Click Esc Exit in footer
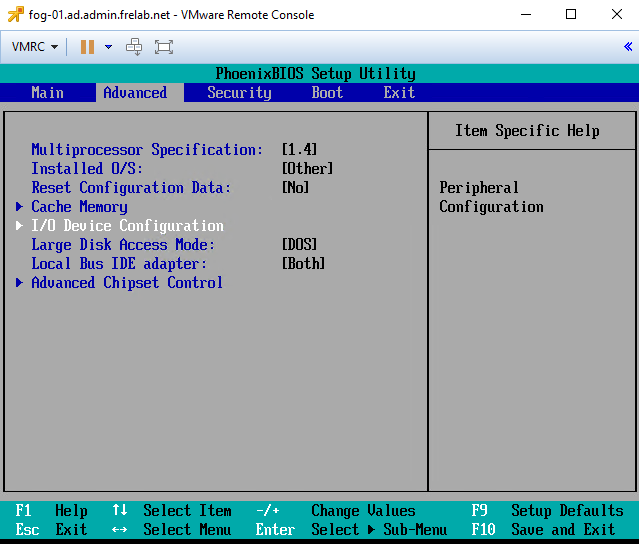639x544 pixels. [x=51, y=530]
